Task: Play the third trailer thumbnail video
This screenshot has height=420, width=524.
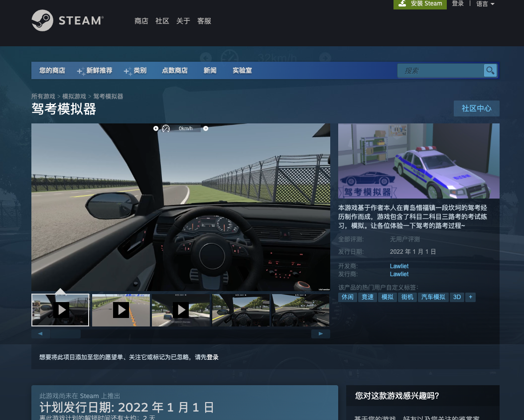Action: 181,310
